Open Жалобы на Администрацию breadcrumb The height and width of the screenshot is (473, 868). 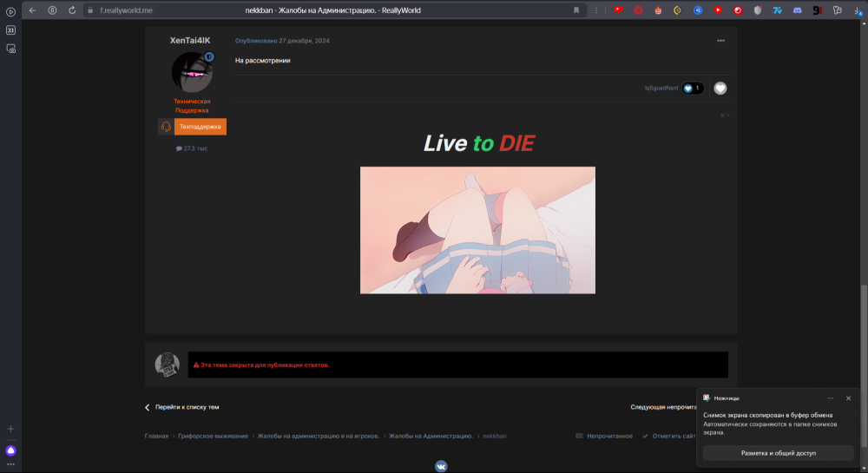click(x=431, y=436)
